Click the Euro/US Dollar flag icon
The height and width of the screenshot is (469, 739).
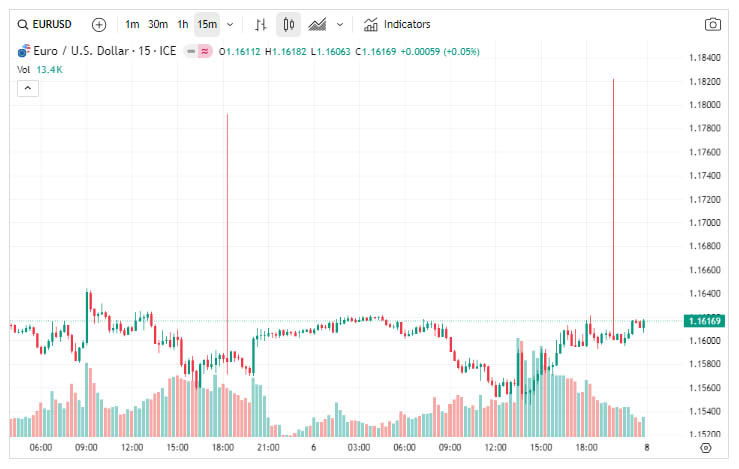pos(24,51)
